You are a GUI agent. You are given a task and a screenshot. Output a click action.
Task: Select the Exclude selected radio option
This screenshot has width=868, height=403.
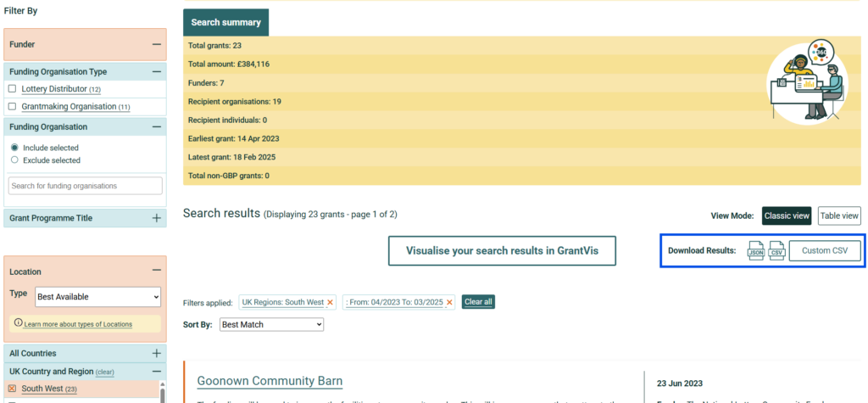(14, 160)
